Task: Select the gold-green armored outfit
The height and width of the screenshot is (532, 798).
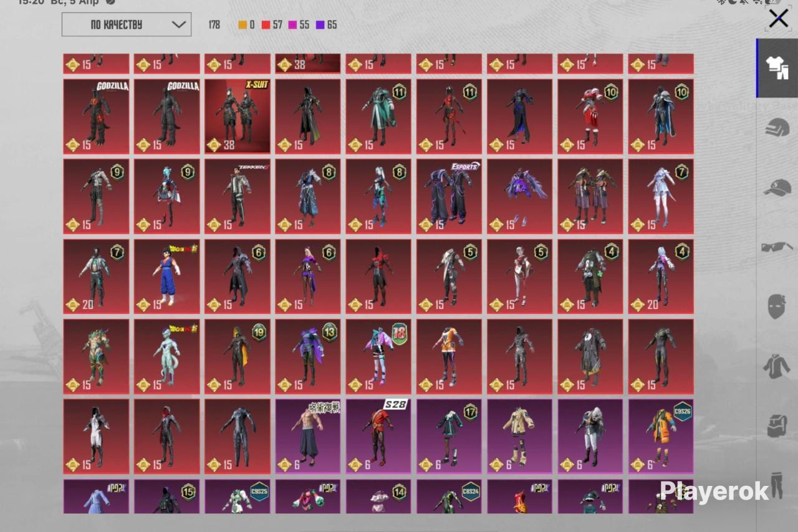Action: (x=96, y=357)
